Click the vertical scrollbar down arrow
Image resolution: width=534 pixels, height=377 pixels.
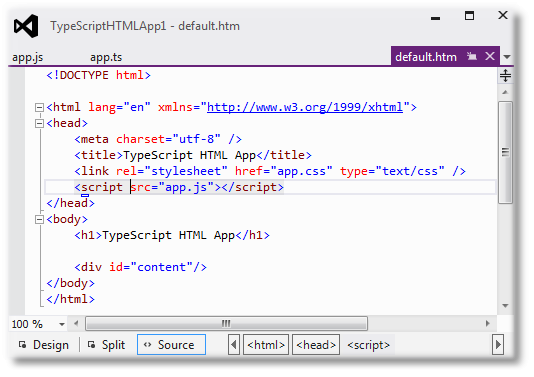click(505, 305)
